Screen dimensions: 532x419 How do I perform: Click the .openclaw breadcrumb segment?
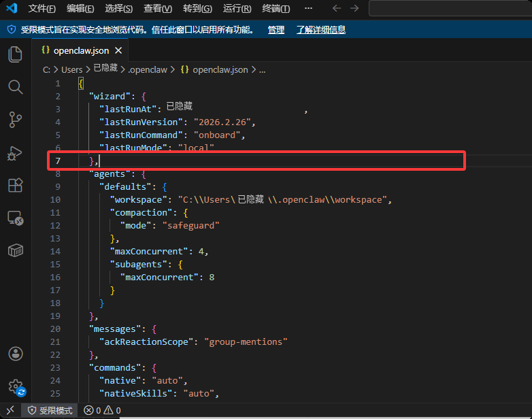tap(148, 70)
